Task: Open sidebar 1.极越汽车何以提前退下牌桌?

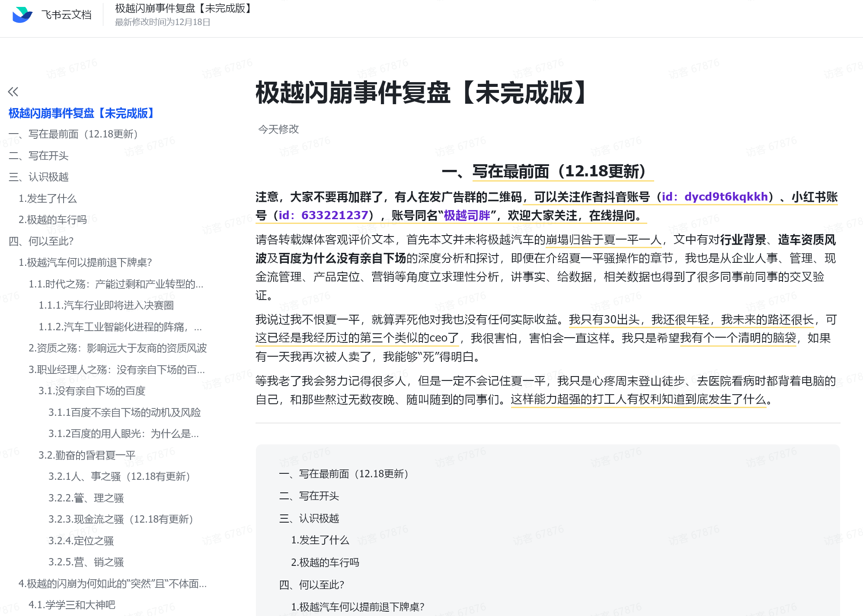Action: pos(85,262)
